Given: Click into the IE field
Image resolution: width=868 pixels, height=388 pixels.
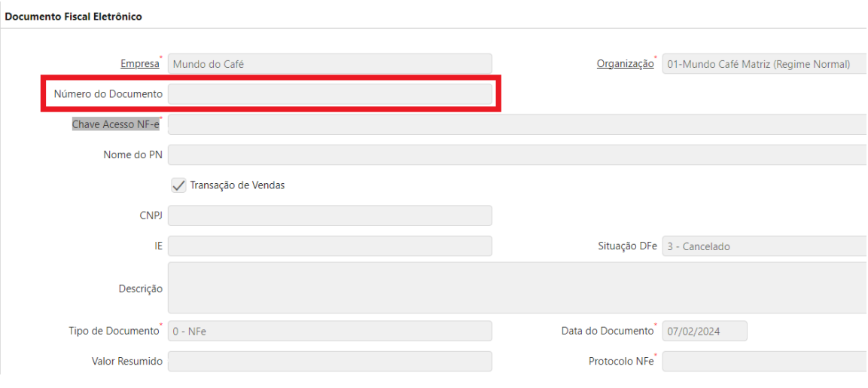Looking at the screenshot, I should click(330, 246).
